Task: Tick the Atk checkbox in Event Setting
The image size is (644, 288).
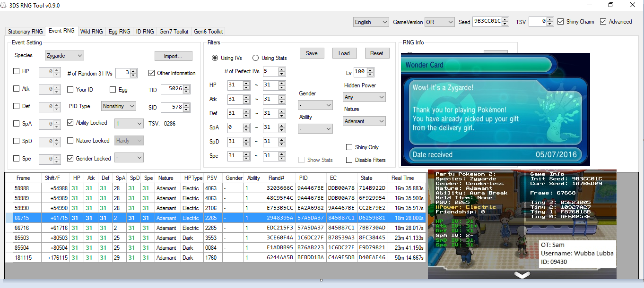Action: click(17, 89)
